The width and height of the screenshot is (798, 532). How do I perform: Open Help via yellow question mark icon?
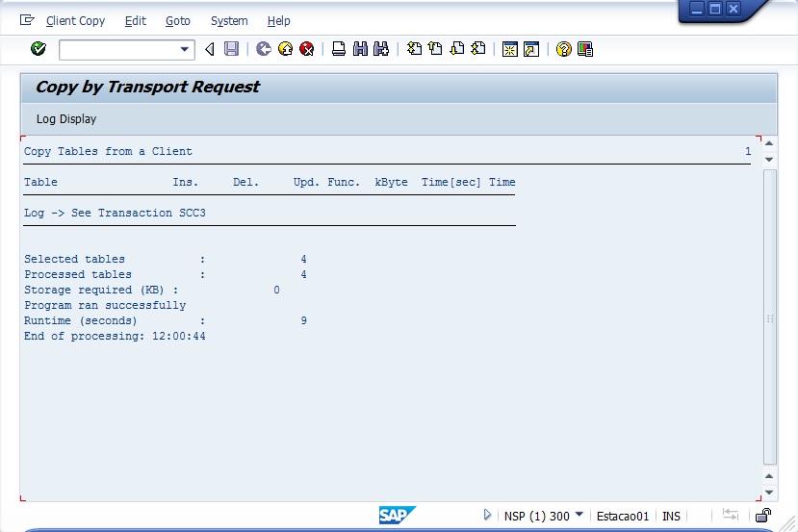(564, 49)
